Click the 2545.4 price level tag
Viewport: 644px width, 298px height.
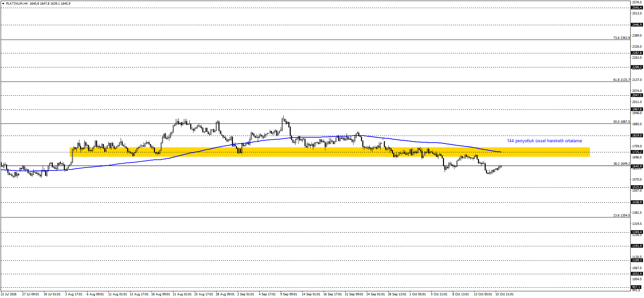click(x=637, y=8)
